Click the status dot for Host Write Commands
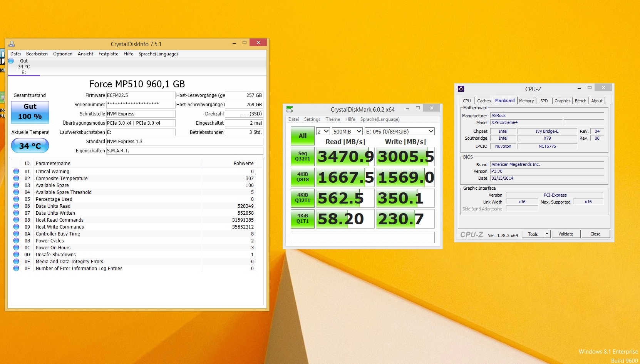The width and height of the screenshot is (640, 364). click(x=16, y=227)
